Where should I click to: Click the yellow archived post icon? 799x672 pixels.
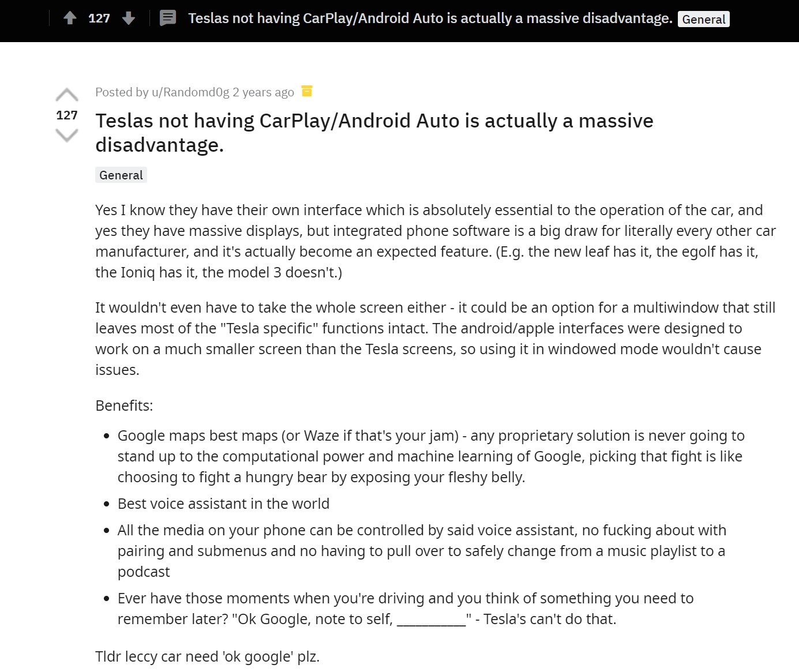307,91
